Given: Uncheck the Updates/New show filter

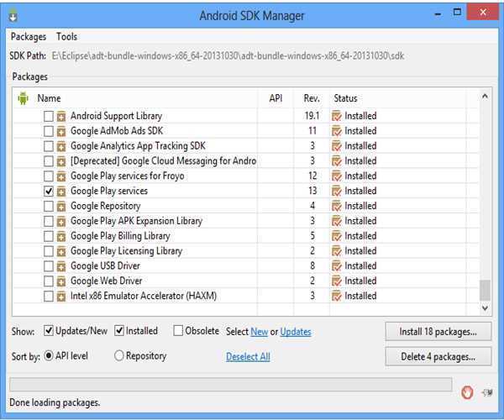Looking at the screenshot, I should [x=48, y=331].
